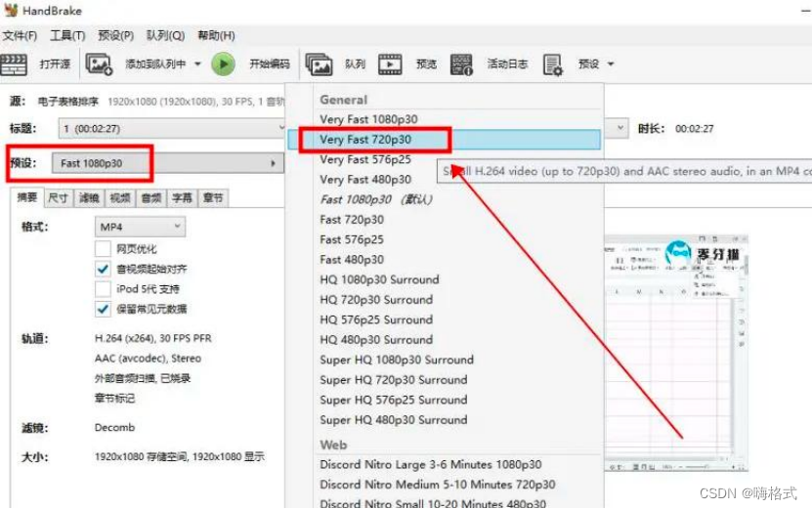This screenshot has height=509, width=812.
Task: Click the HandBrake app logo icon
Action: point(11,10)
